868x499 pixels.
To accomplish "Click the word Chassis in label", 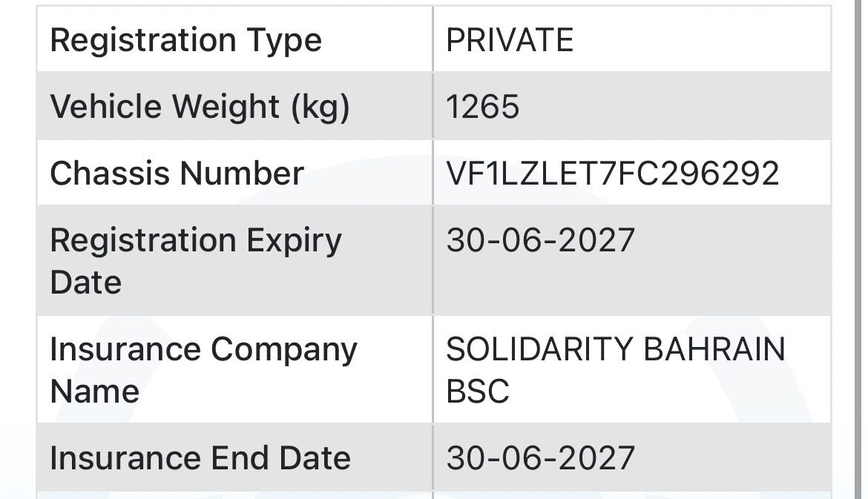I will click(110, 174).
